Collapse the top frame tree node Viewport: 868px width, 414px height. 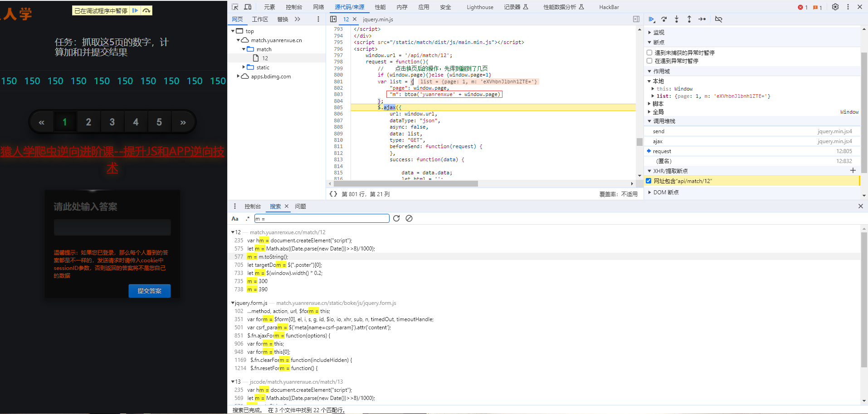[233, 31]
